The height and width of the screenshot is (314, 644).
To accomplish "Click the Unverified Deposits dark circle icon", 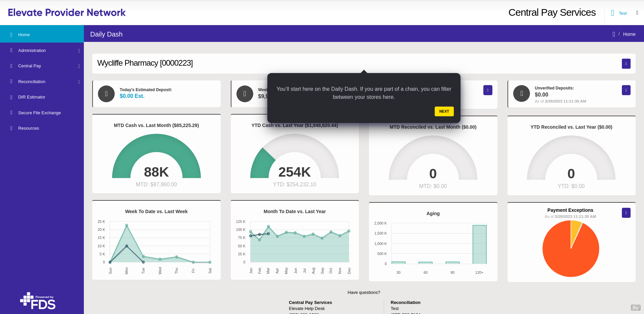I will tap(522, 94).
